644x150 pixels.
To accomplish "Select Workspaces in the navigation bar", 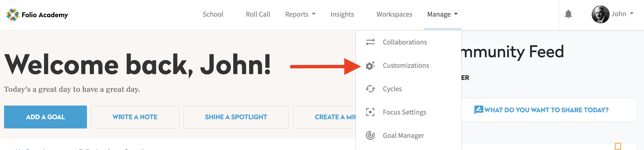I will (394, 14).
